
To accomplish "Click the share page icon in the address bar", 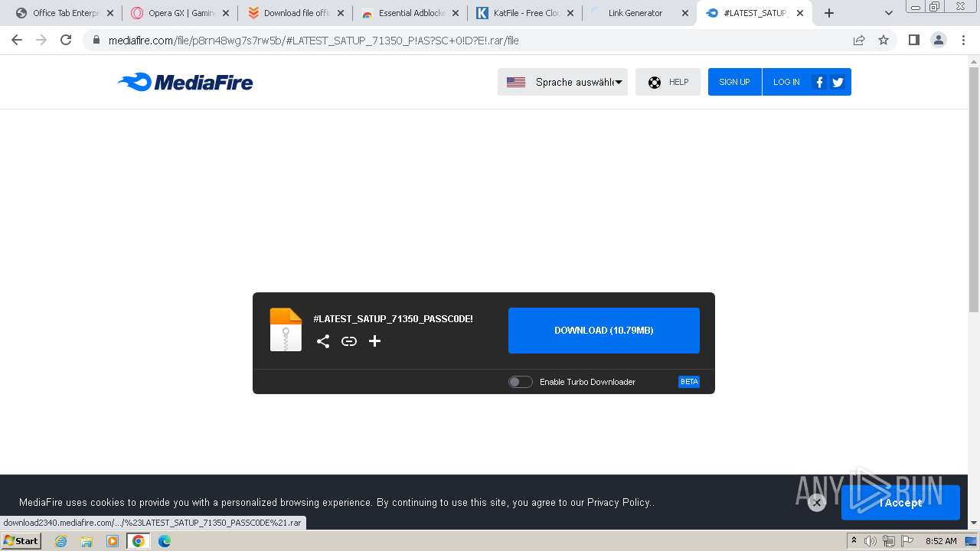I will click(x=859, y=40).
